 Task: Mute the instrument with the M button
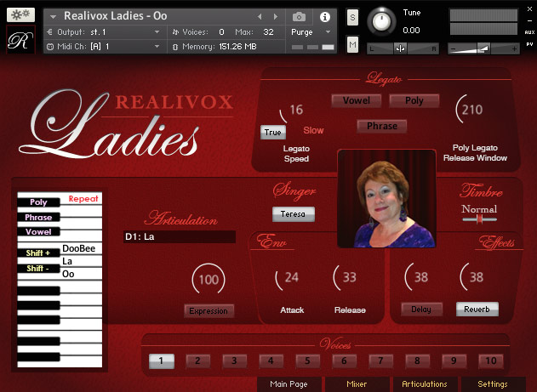pyautogui.click(x=352, y=44)
